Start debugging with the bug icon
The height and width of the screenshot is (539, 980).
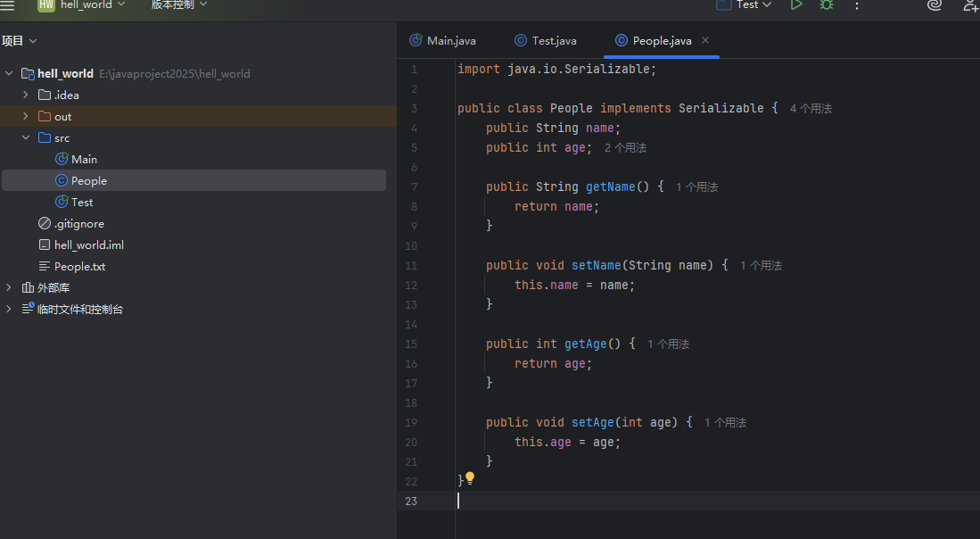[x=827, y=4]
